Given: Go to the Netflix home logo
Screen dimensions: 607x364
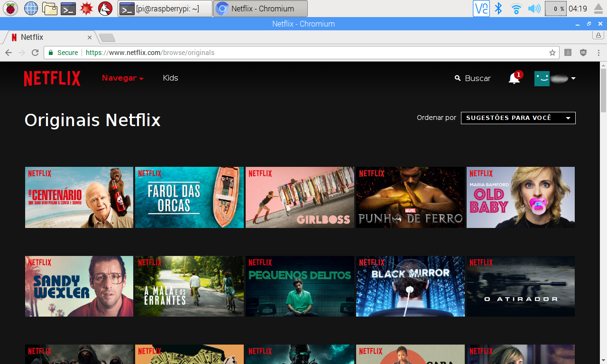Looking at the screenshot, I should tap(52, 78).
